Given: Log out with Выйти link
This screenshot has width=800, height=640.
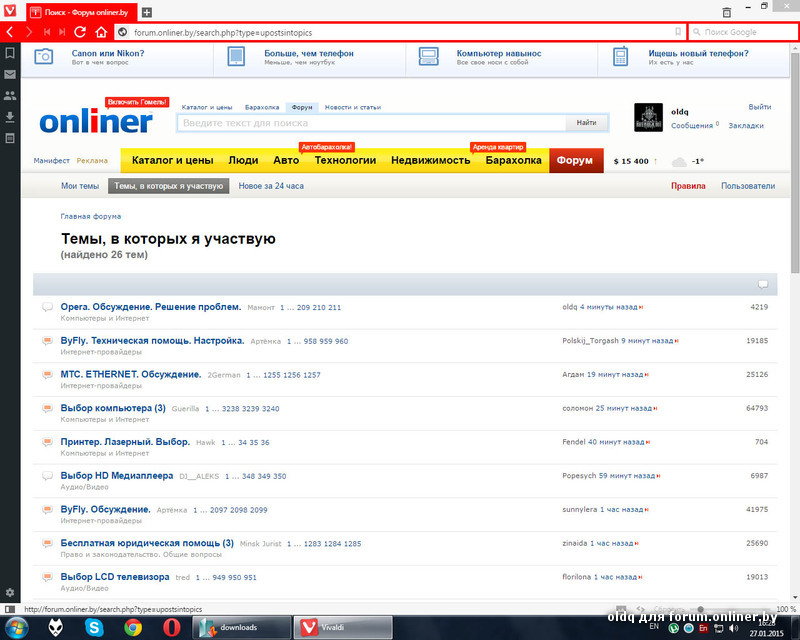Looking at the screenshot, I should [760, 107].
